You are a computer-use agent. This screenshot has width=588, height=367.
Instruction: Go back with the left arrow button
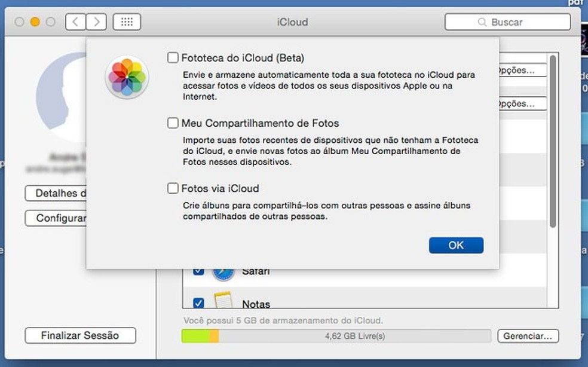point(75,22)
